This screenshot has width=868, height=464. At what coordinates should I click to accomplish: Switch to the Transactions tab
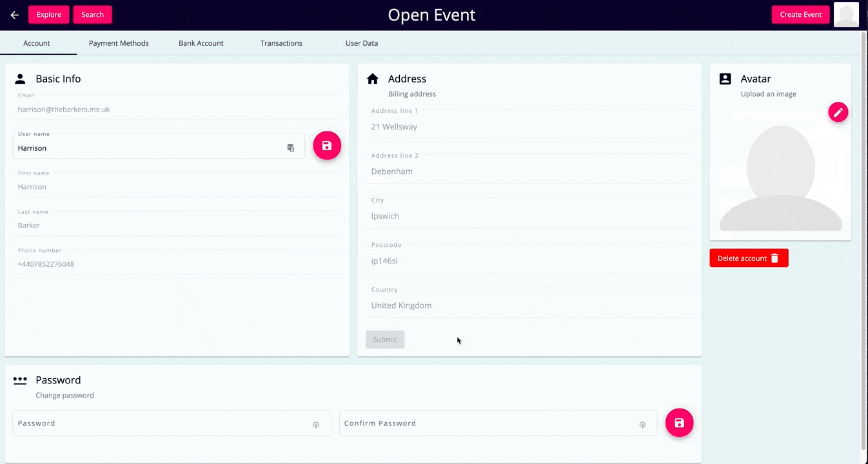pyautogui.click(x=281, y=43)
